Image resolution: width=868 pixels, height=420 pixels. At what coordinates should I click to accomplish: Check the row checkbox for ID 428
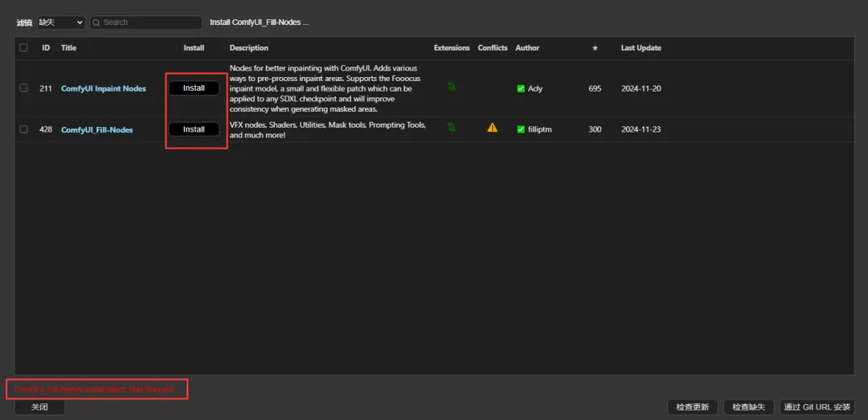[x=23, y=129]
